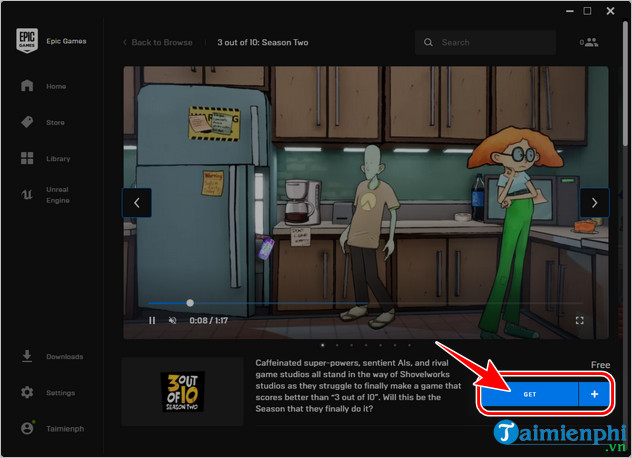Open the Downloads arrow icon

(27, 356)
